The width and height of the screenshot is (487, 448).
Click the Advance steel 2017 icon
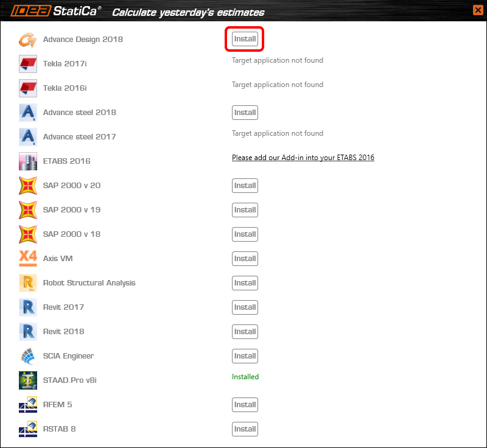[x=27, y=137]
